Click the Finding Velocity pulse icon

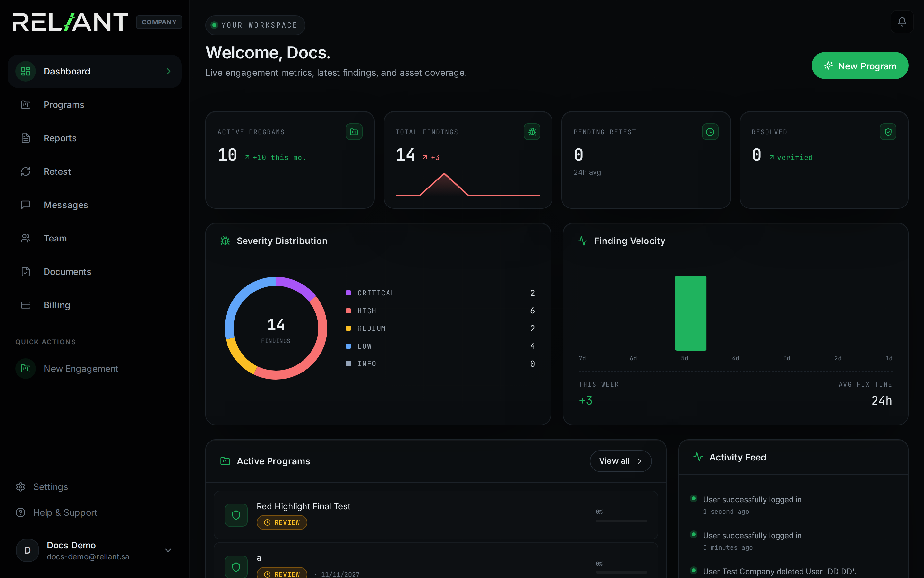[583, 241]
